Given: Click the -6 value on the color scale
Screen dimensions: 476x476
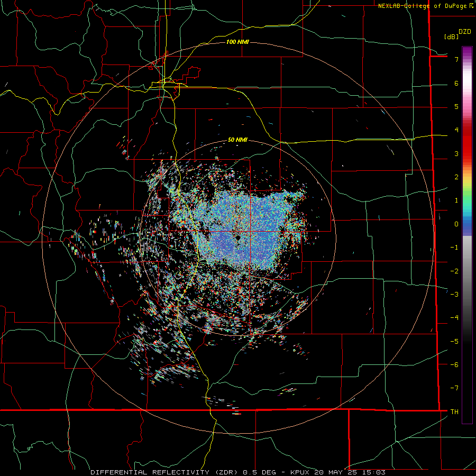Looking at the screenshot, I should click(454, 365).
